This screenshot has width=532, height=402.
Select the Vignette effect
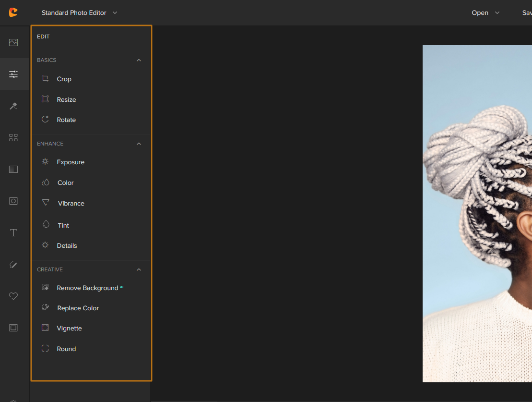click(69, 329)
